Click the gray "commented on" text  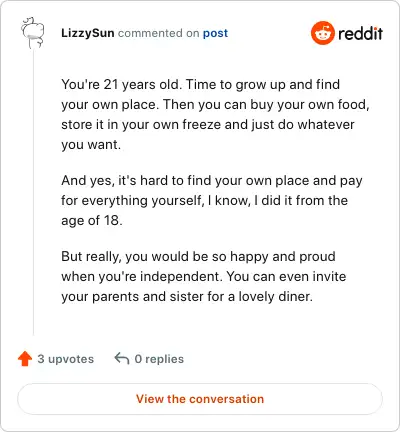(x=159, y=33)
